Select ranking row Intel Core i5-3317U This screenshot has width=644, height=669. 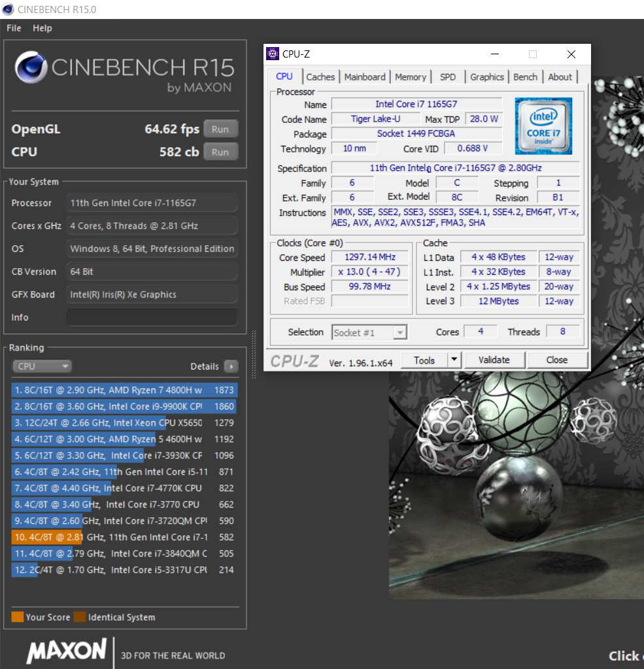124,570
